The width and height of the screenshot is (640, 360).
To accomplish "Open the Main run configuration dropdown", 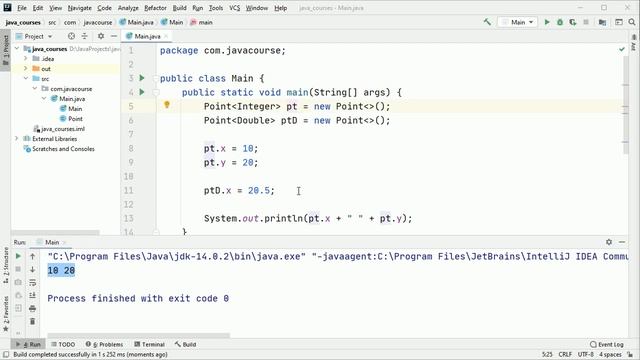I will (x=518, y=22).
